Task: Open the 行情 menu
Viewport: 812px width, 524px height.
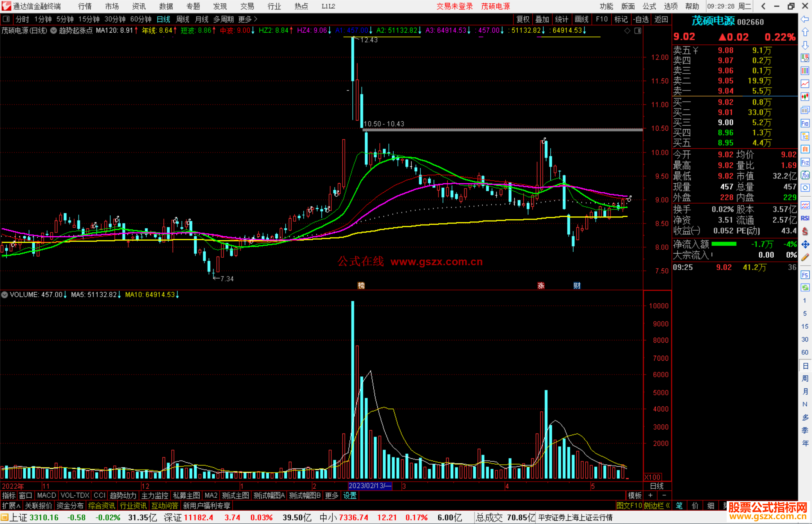Action: [85, 6]
